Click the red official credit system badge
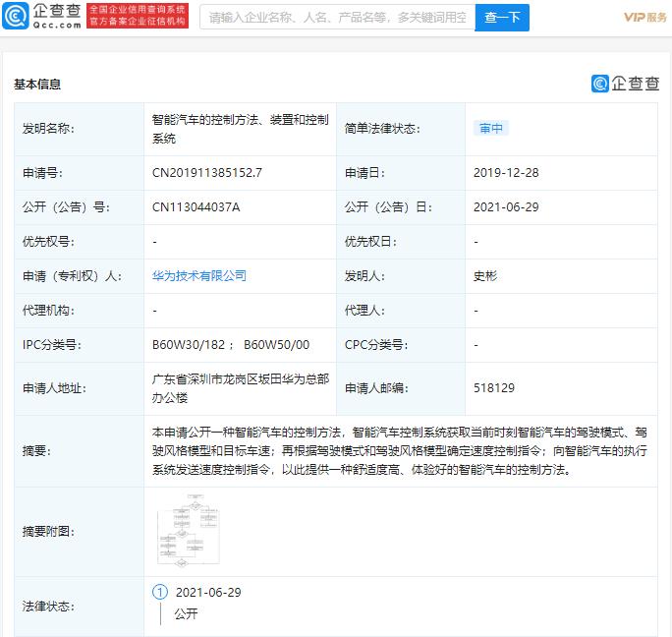Image resolution: width=672 pixels, height=637 pixels. tap(138, 16)
